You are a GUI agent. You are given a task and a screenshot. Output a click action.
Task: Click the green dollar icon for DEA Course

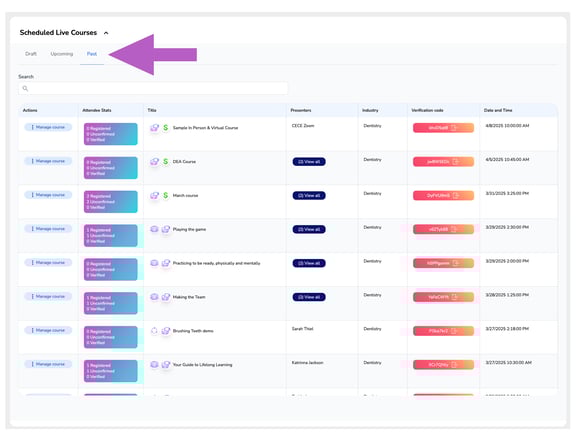165,161
